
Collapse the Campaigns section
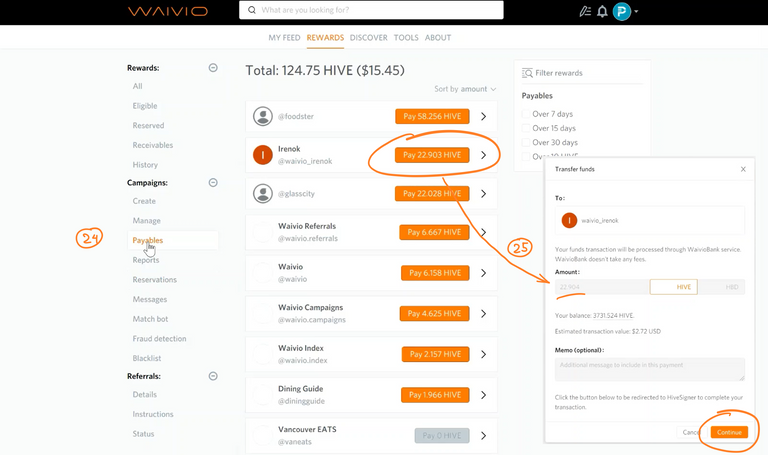point(213,182)
